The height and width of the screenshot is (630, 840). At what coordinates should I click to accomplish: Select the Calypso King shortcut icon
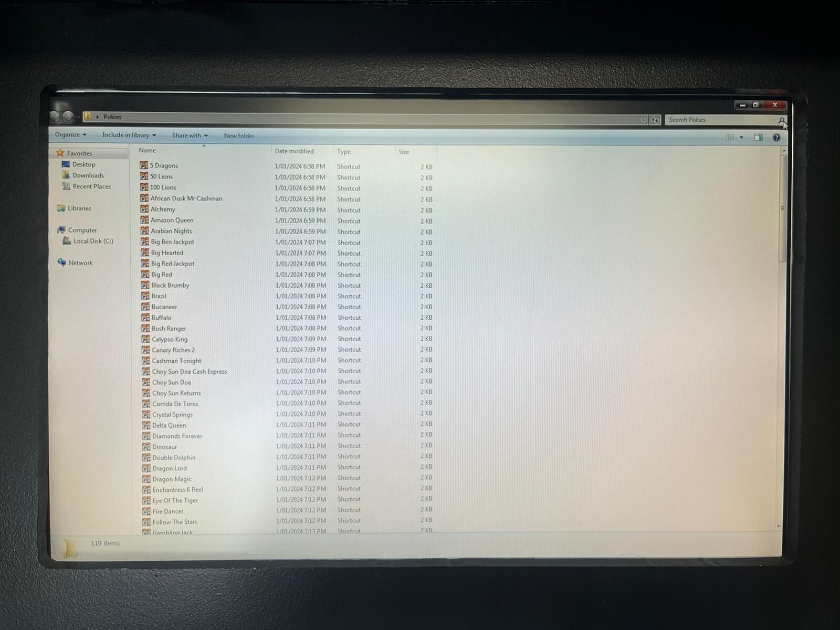pyautogui.click(x=145, y=339)
